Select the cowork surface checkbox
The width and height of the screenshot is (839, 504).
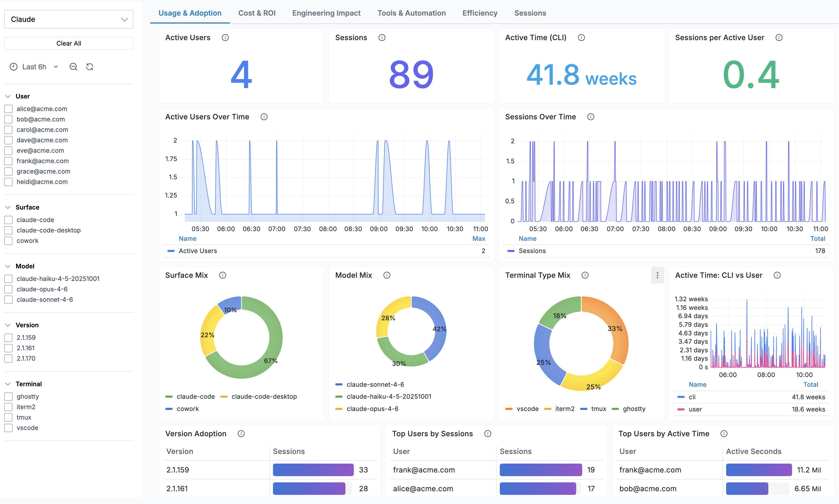[9, 241]
